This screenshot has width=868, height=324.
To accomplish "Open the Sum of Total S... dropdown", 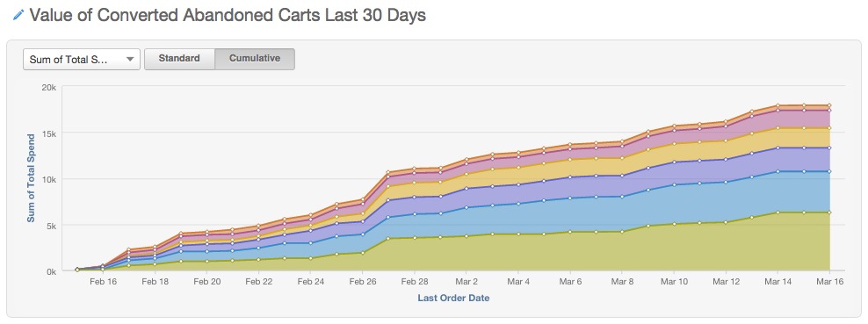I will tap(82, 60).
